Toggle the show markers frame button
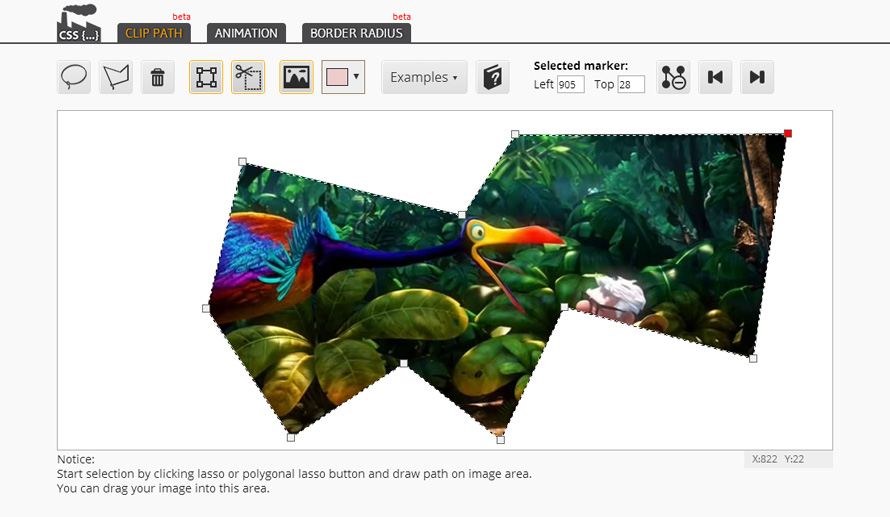The height and width of the screenshot is (517, 890). click(x=206, y=77)
